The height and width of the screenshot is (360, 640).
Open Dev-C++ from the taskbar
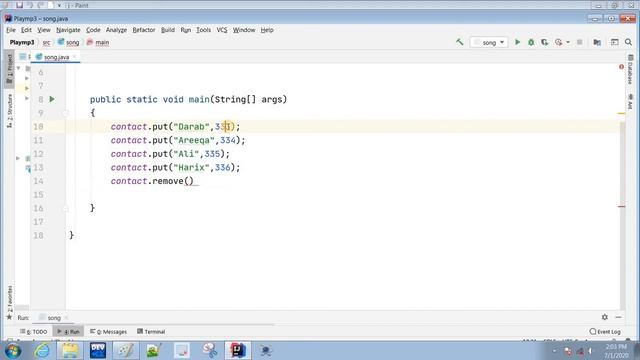(x=98, y=351)
